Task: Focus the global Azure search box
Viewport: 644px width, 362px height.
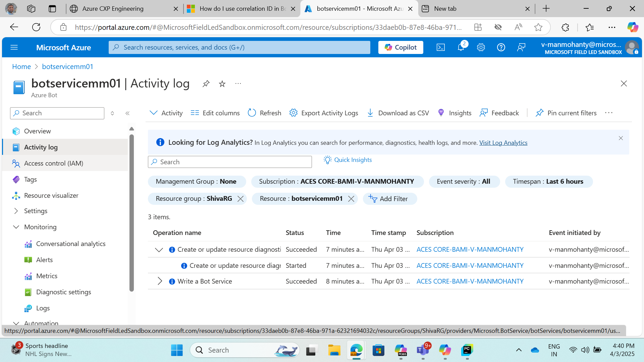Action: [239, 47]
